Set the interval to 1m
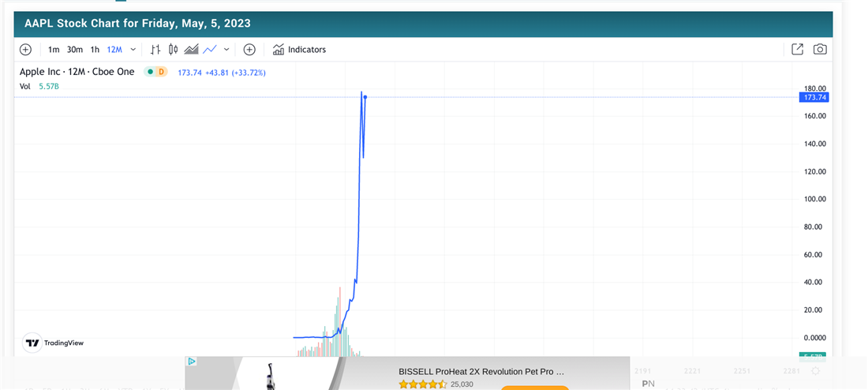The width and height of the screenshot is (868, 390). pyautogui.click(x=54, y=50)
